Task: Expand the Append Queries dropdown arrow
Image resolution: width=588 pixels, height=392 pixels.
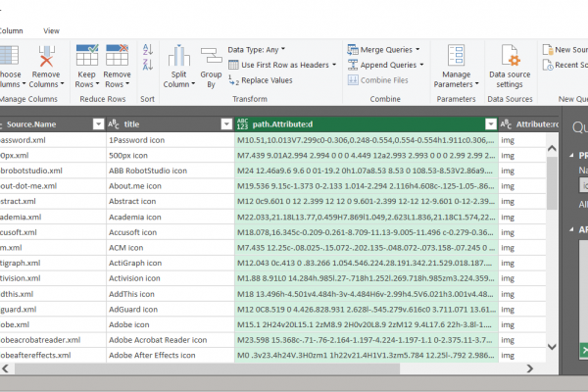Action: coord(421,65)
